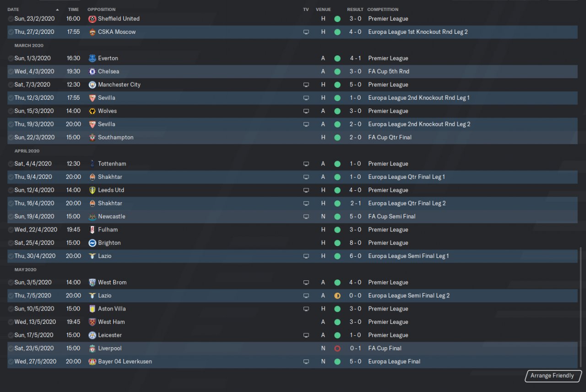Click the TV icon on the CSKA Moscow row
586x392 pixels.
point(306,32)
